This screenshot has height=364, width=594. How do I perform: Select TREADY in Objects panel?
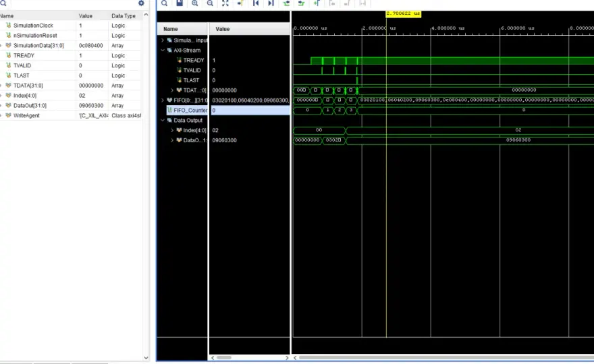pyautogui.click(x=24, y=55)
